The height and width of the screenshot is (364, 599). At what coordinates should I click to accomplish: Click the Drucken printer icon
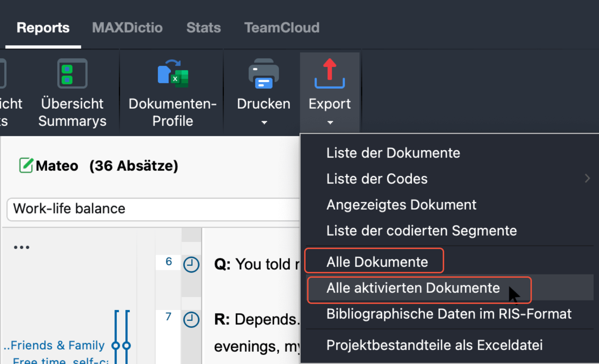coord(264,74)
